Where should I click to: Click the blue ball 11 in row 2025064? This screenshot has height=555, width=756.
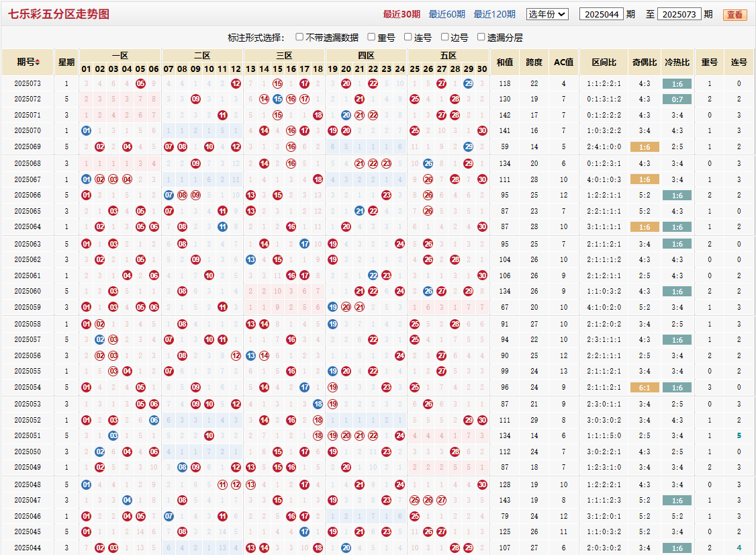coord(222,226)
